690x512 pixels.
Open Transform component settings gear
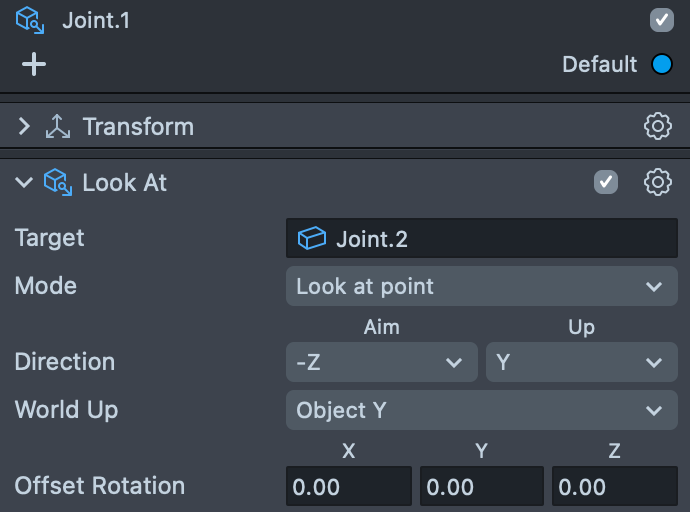657,127
